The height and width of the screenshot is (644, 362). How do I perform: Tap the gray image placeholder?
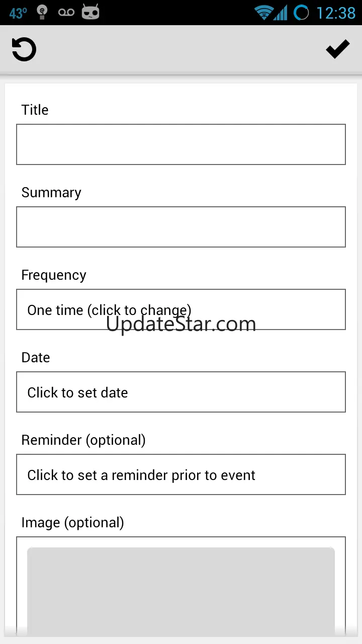click(x=181, y=589)
